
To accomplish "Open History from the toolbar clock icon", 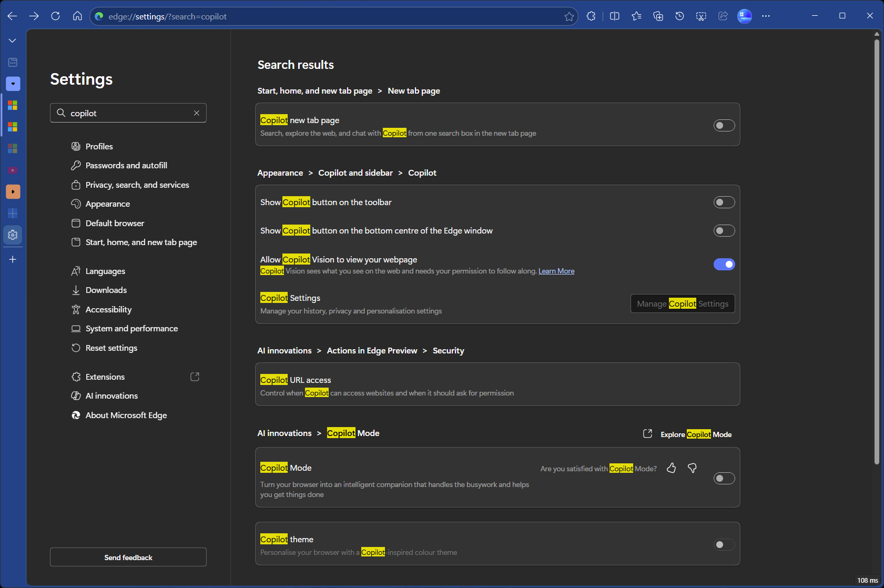I will click(x=679, y=16).
